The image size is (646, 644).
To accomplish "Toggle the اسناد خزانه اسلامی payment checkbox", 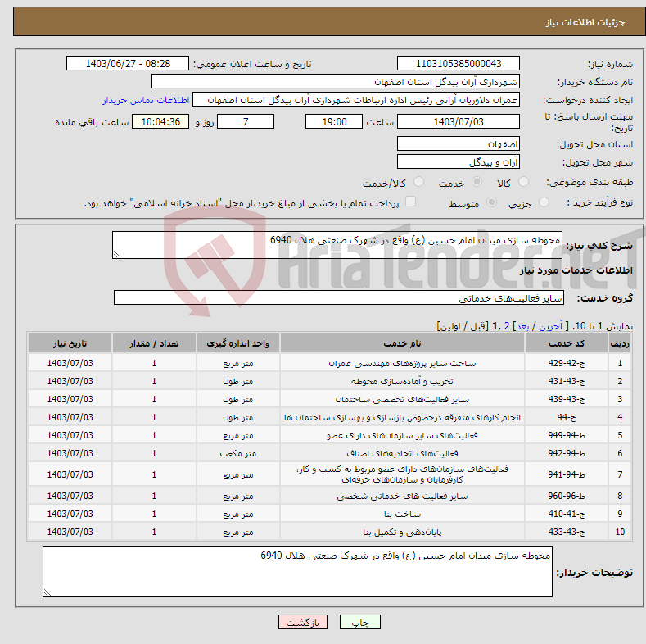I will tap(410, 202).
